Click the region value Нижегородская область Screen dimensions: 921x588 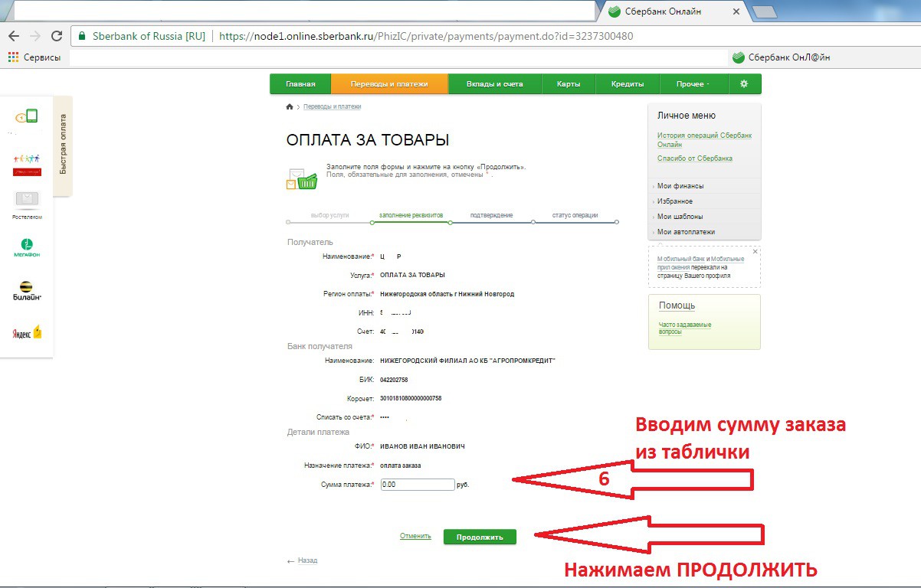pos(447,294)
